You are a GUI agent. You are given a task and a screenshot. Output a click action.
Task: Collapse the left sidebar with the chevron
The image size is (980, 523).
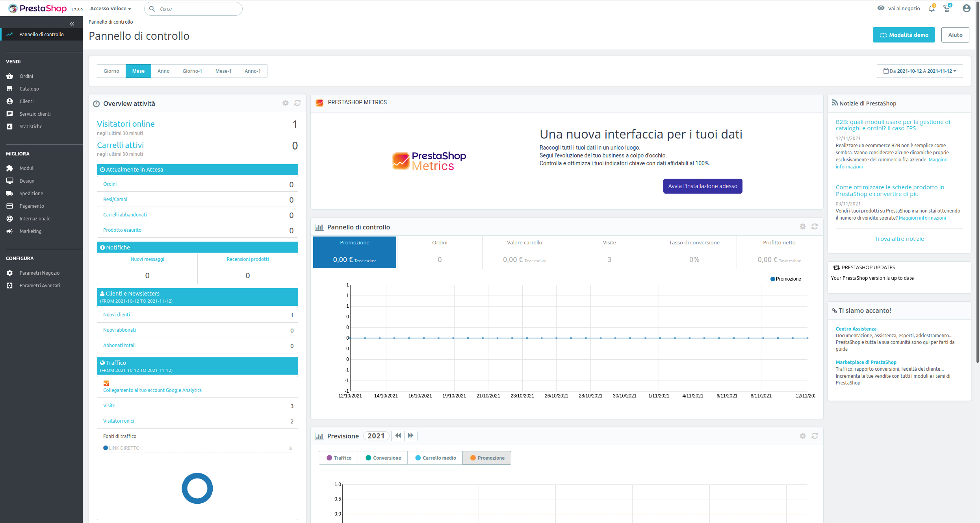(72, 24)
